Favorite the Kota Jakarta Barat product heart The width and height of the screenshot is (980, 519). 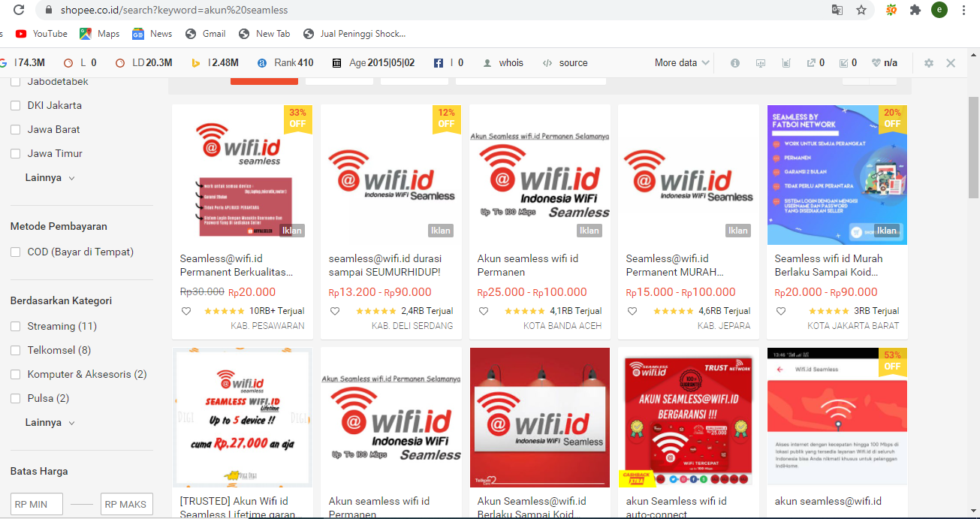click(x=781, y=311)
